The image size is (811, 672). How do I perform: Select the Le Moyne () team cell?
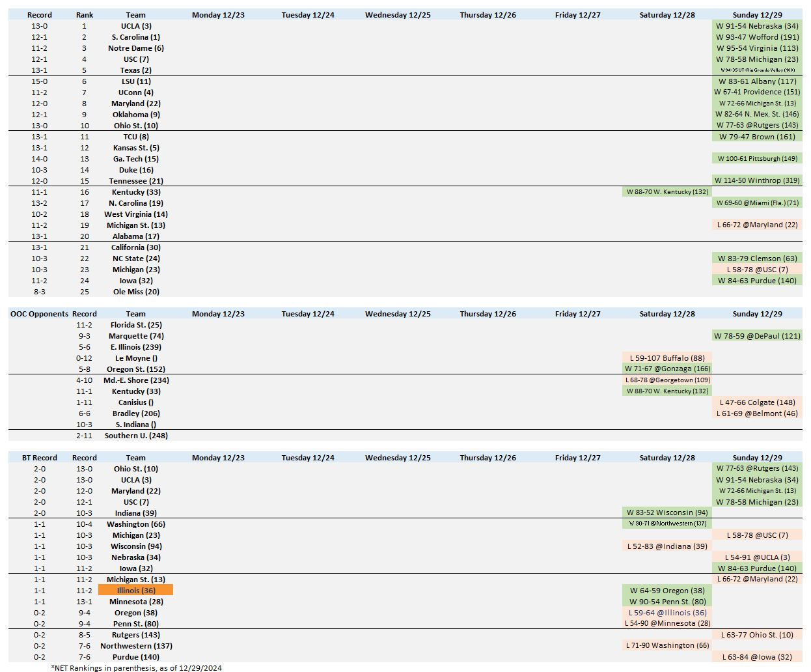pos(136,358)
